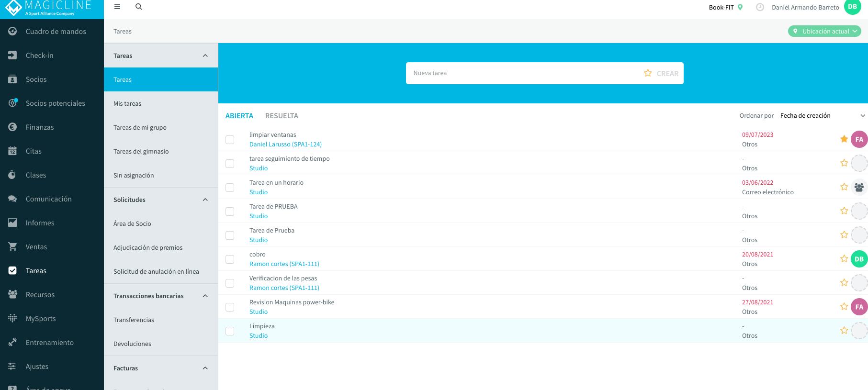
Task: Open the group assignee icon for 'Tarea en un horario'
Action: [859, 187]
